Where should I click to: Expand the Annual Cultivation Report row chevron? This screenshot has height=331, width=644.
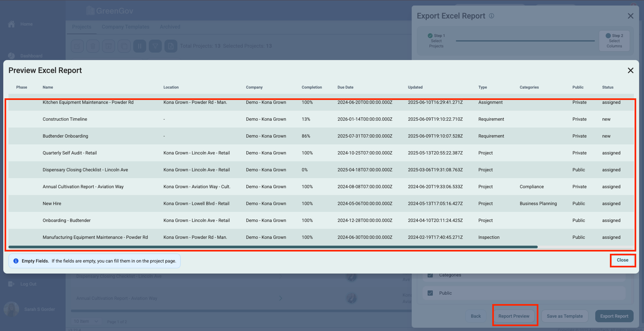(280, 298)
